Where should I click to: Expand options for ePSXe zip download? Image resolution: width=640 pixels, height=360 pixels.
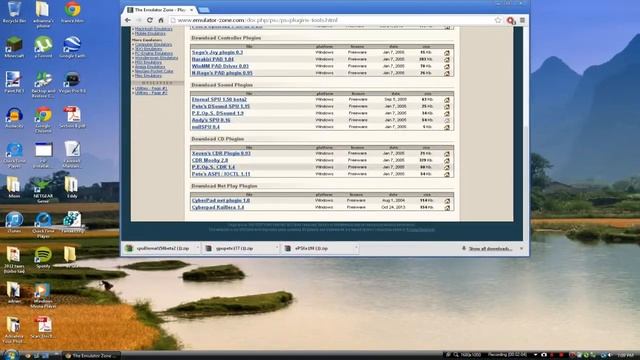pyautogui.click(x=356, y=248)
